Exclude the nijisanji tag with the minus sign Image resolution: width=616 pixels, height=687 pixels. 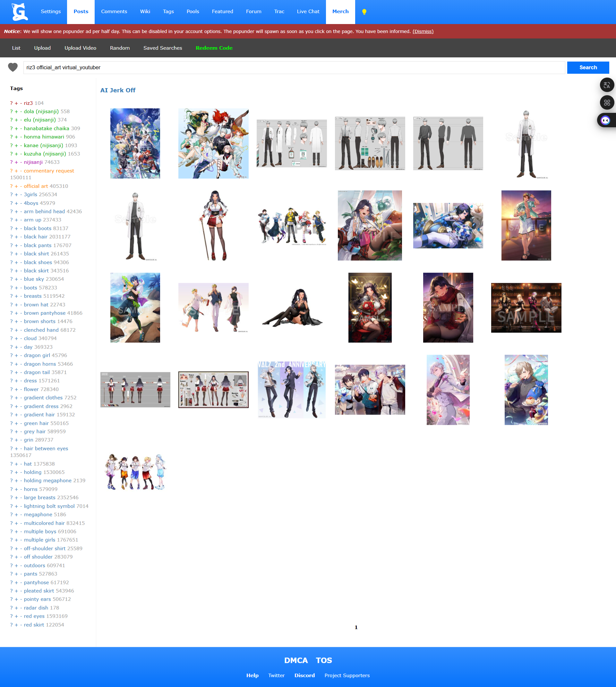click(x=21, y=162)
